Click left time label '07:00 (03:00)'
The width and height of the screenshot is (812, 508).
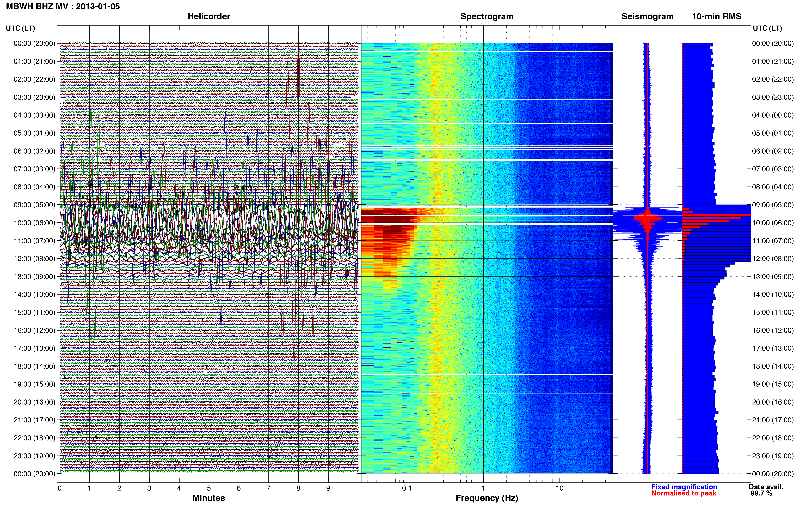point(34,169)
